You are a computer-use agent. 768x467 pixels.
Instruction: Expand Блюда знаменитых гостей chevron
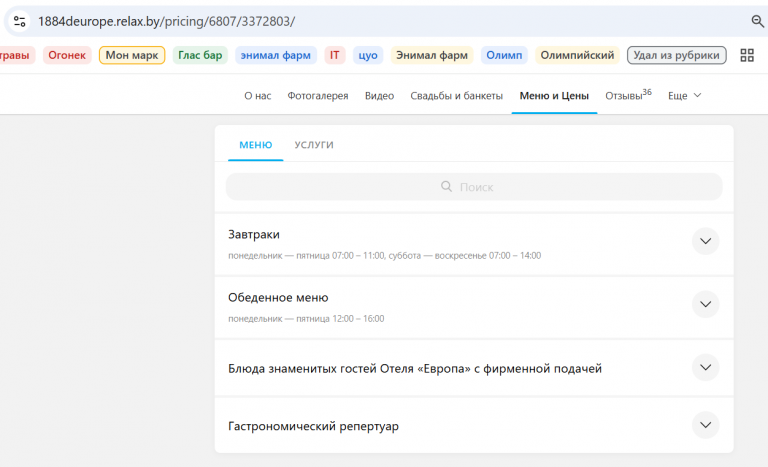coord(705,368)
